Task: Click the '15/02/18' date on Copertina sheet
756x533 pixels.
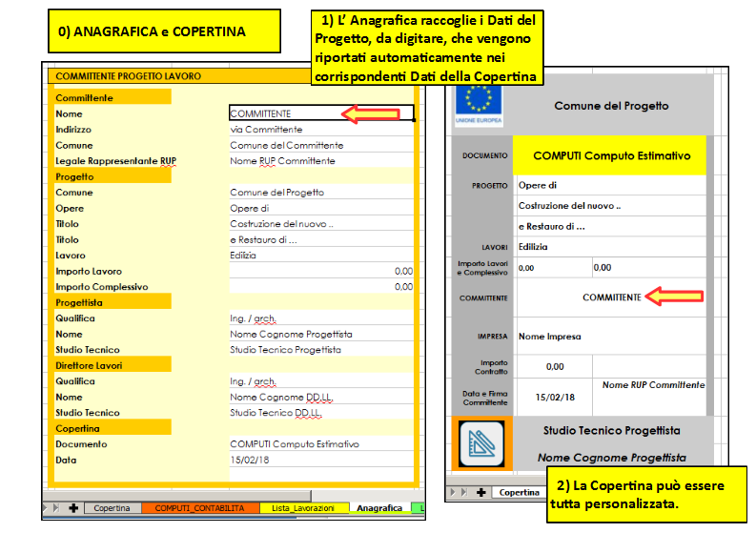Action: [555, 397]
